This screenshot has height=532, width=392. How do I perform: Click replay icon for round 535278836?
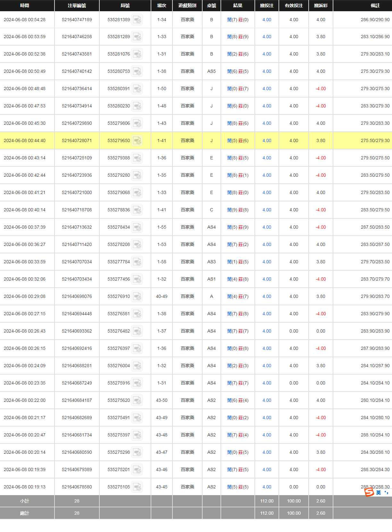137,210
